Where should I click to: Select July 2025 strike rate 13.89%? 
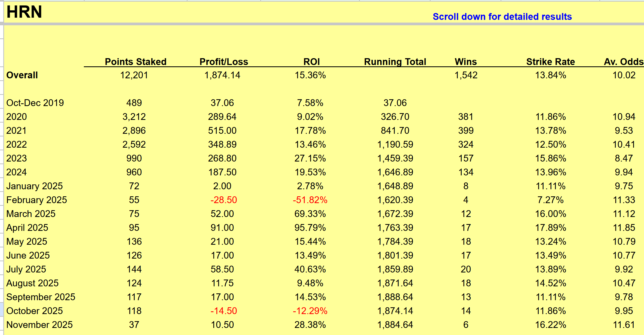click(550, 269)
